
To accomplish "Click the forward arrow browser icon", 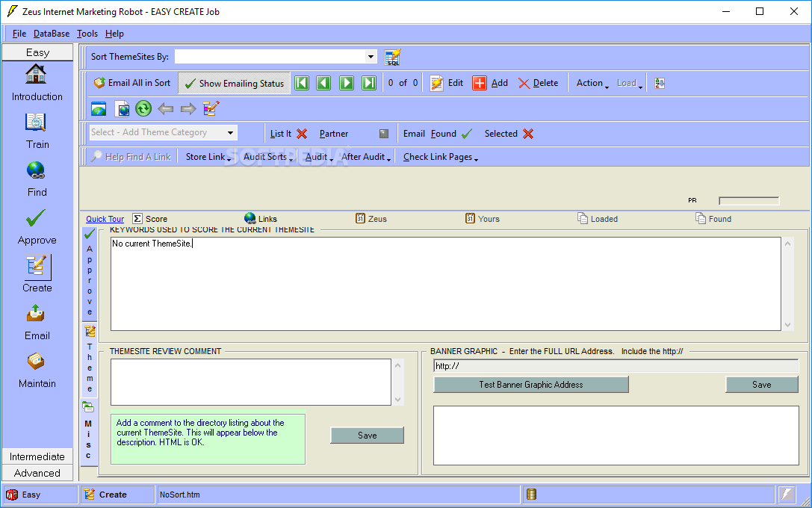I will pyautogui.click(x=188, y=109).
